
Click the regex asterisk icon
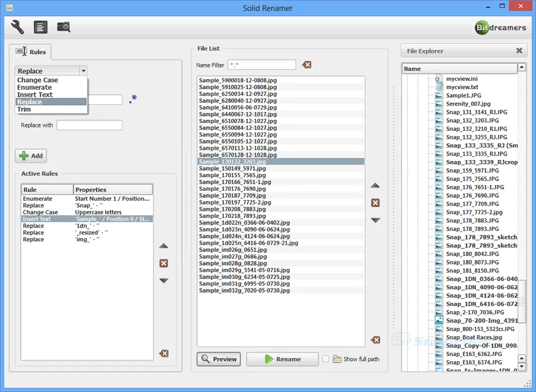tap(133, 99)
